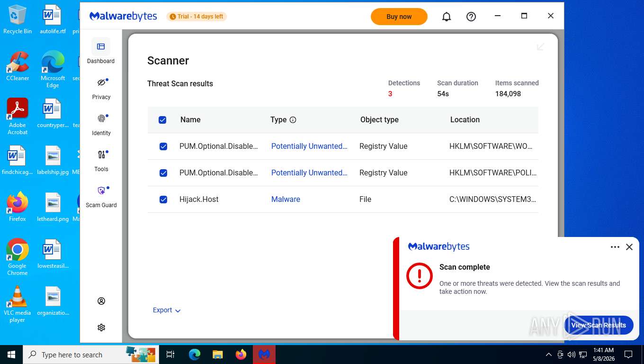The width and height of the screenshot is (644, 364).
Task: Open the Malware type link
Action: pos(286,199)
